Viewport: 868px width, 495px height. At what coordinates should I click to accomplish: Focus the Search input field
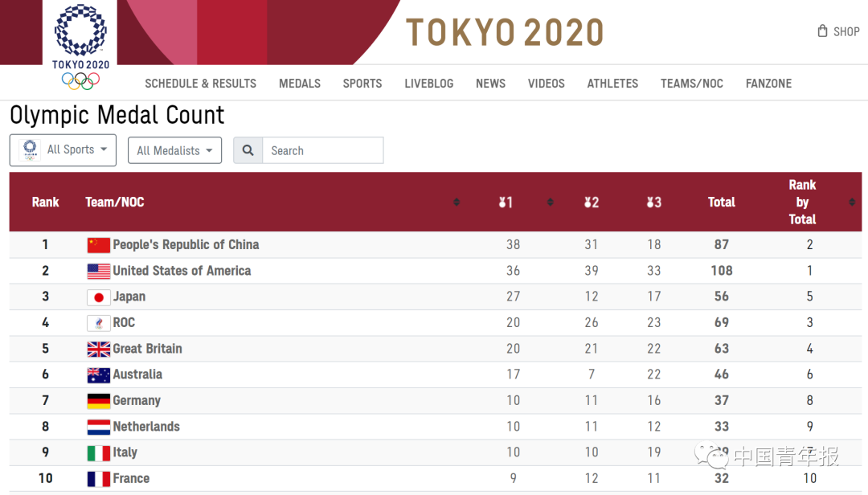(322, 150)
